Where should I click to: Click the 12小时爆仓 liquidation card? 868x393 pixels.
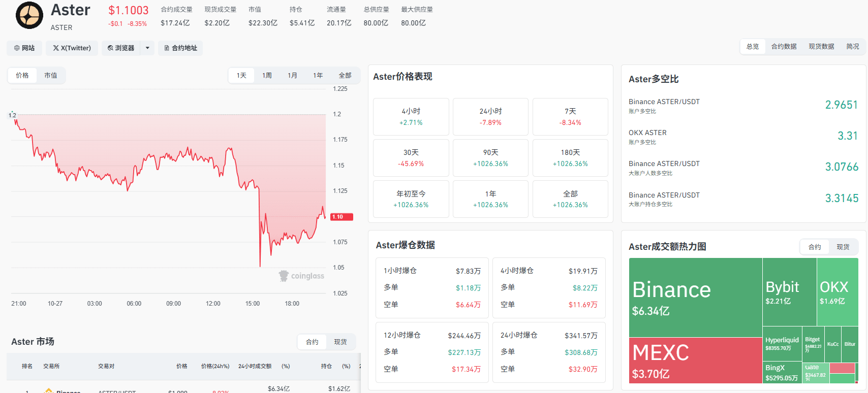(432, 352)
